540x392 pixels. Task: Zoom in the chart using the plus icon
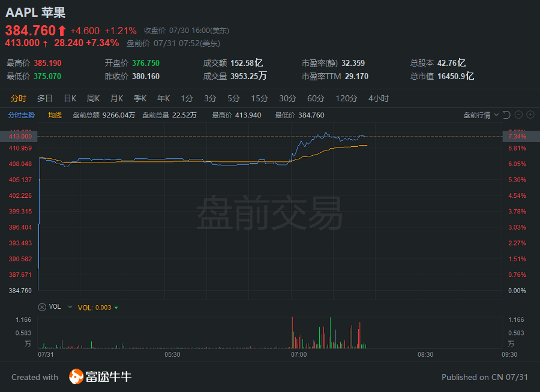pos(530,114)
